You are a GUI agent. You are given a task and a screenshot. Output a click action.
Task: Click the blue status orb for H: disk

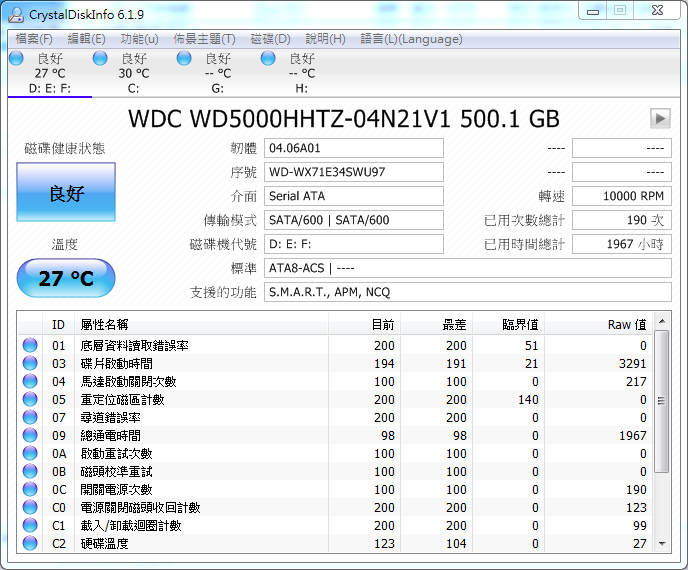click(x=268, y=58)
